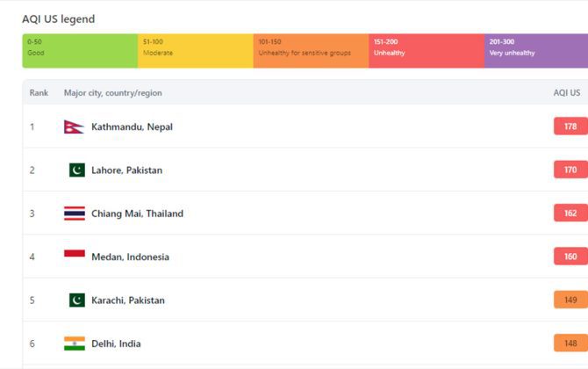
Task: Click the green Good 0-50 swatch
Action: point(80,51)
